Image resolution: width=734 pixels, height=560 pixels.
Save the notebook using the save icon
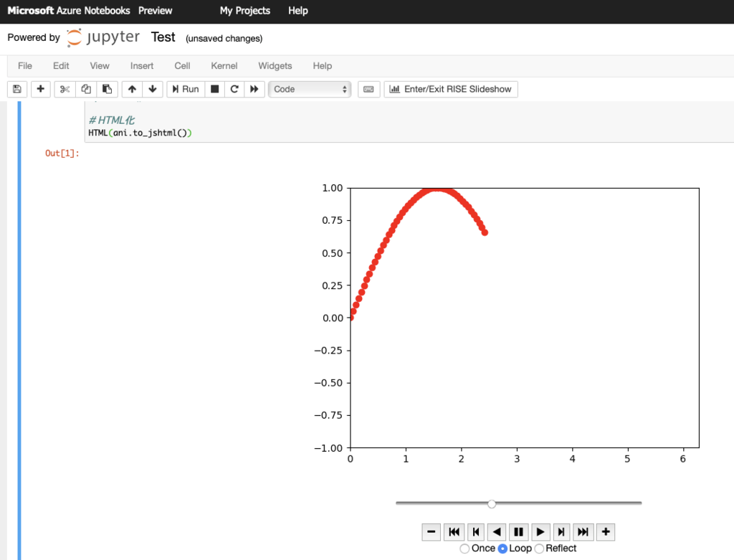coord(16,89)
